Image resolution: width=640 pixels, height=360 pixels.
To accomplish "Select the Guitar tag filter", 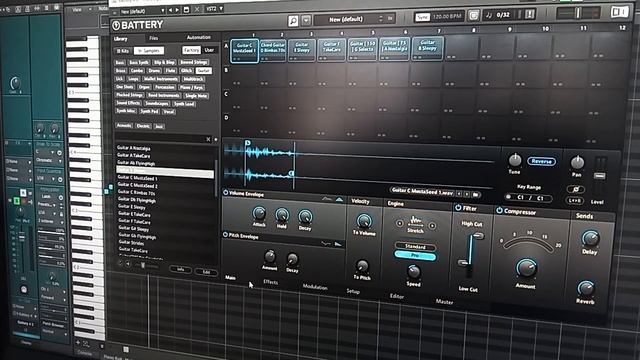I will tap(203, 71).
